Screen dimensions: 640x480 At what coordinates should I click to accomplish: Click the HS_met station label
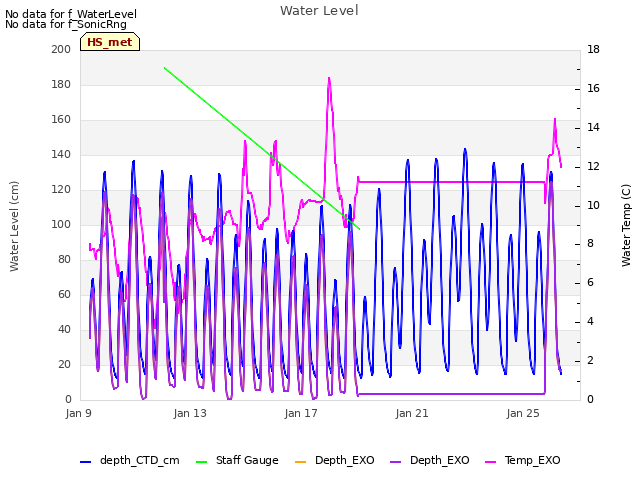point(110,42)
